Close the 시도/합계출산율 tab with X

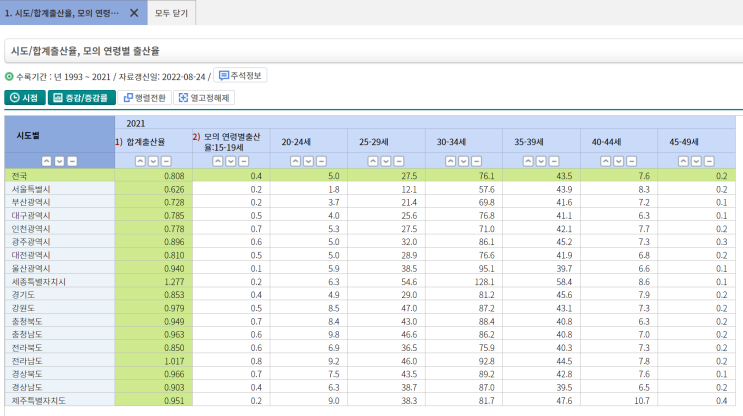134,14
